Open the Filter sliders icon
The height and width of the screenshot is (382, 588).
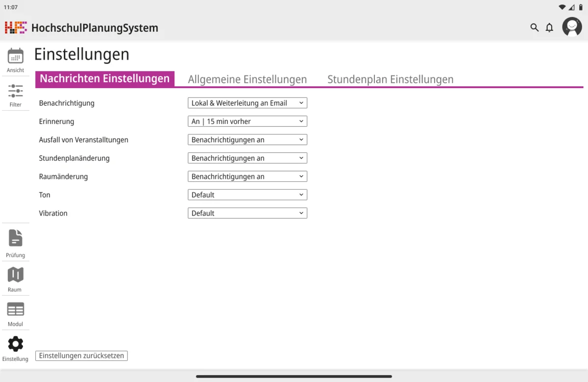coord(15,91)
